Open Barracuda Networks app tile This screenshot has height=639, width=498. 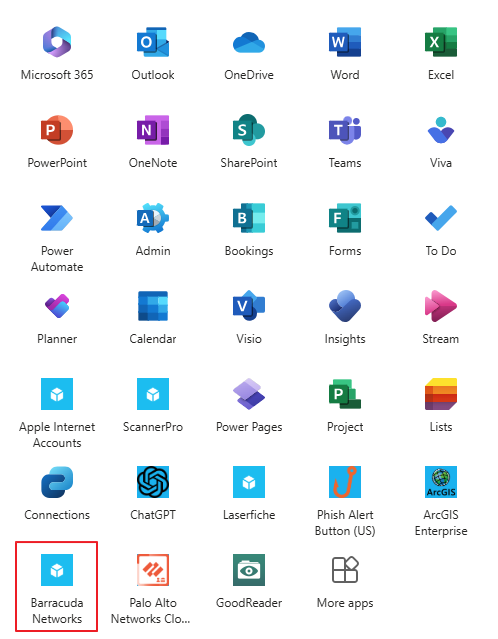(57, 570)
